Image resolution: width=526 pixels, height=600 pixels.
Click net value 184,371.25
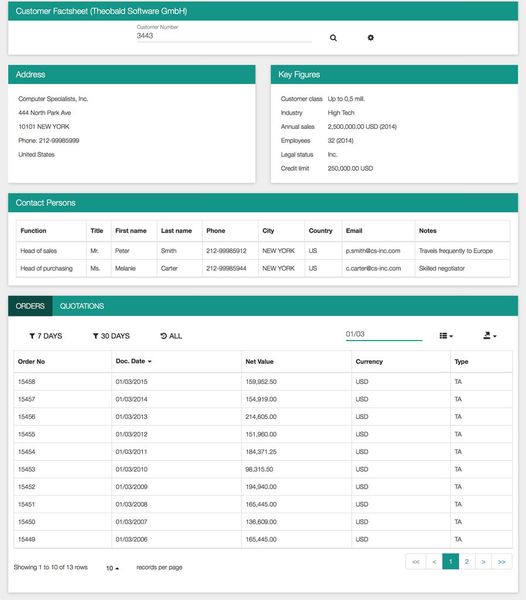pyautogui.click(x=261, y=452)
